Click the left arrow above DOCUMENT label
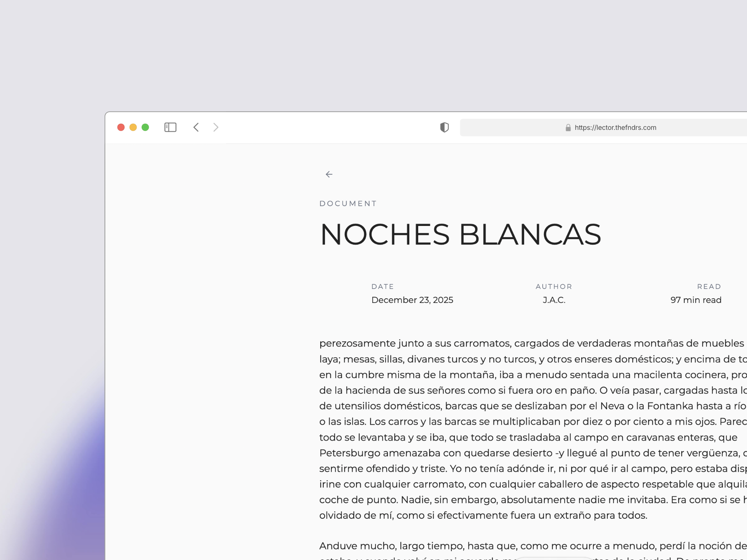Viewport: 747px width, 560px height. click(x=329, y=174)
